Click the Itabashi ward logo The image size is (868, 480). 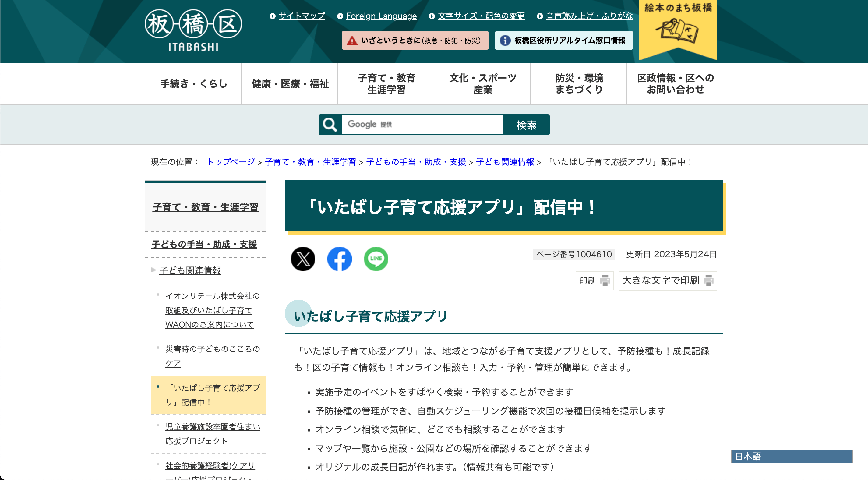[193, 30]
